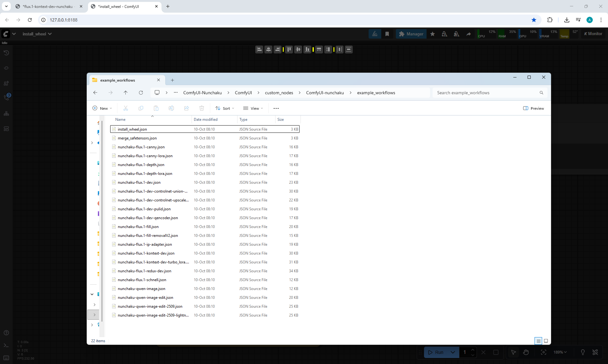The image size is (608, 364).
Task: Switch to flux.1-kontext-dev-nunchaku browser tab
Action: (x=47, y=6)
